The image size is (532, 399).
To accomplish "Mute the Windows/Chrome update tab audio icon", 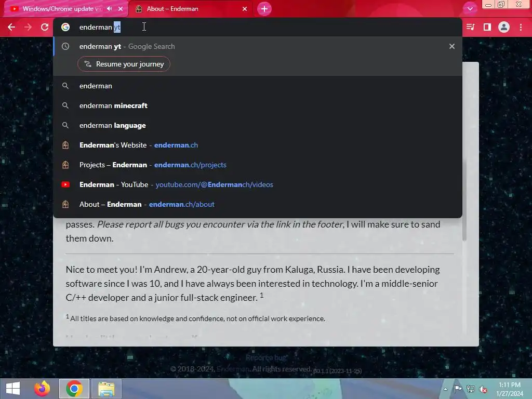I will point(109,9).
